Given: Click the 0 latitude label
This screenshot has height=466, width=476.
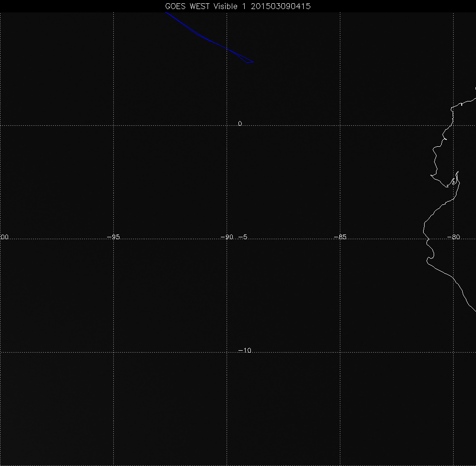Looking at the screenshot, I should (x=240, y=124).
